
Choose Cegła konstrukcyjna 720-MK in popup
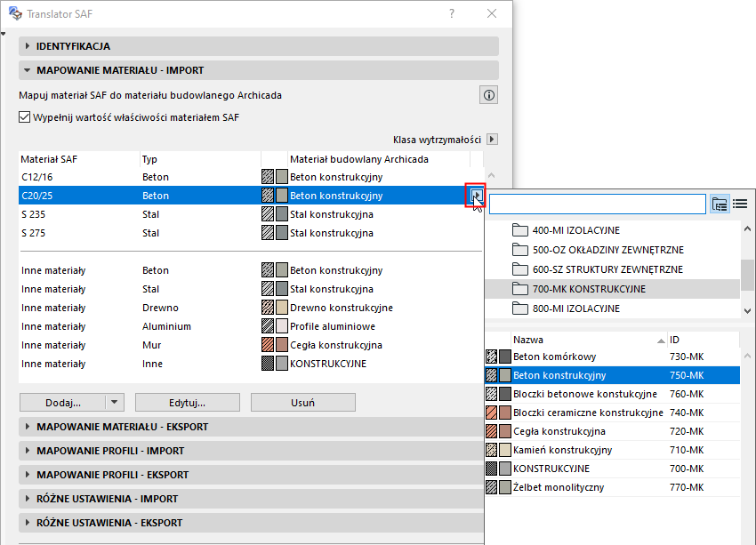tap(612, 431)
